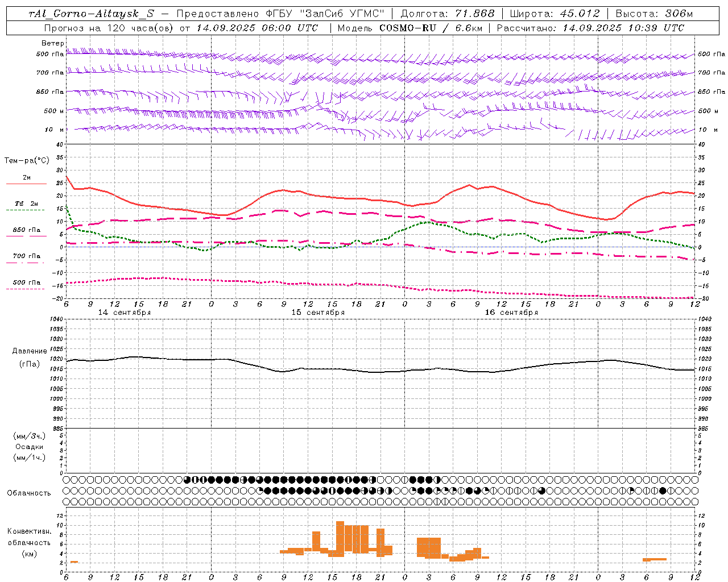Image resolution: width=728 pixels, height=582 pixels.
Task: Click the 40 value on left temperature axis
Action: (x=60, y=144)
